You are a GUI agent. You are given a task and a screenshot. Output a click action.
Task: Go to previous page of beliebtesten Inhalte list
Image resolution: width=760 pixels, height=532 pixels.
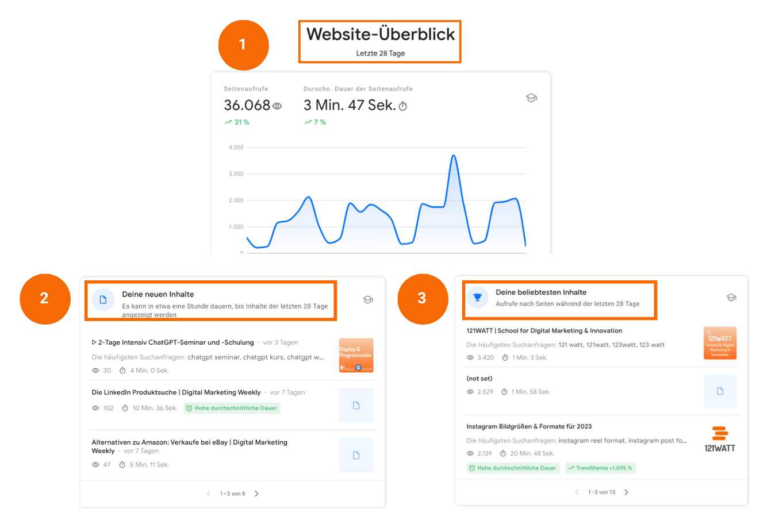pos(577,492)
